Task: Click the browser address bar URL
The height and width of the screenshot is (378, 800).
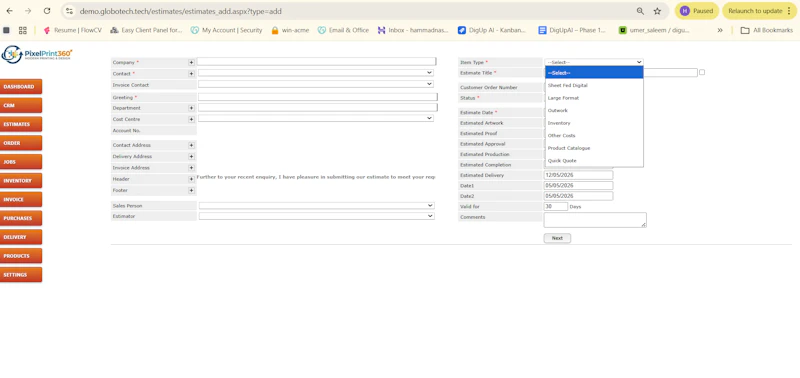Action: coord(181,11)
